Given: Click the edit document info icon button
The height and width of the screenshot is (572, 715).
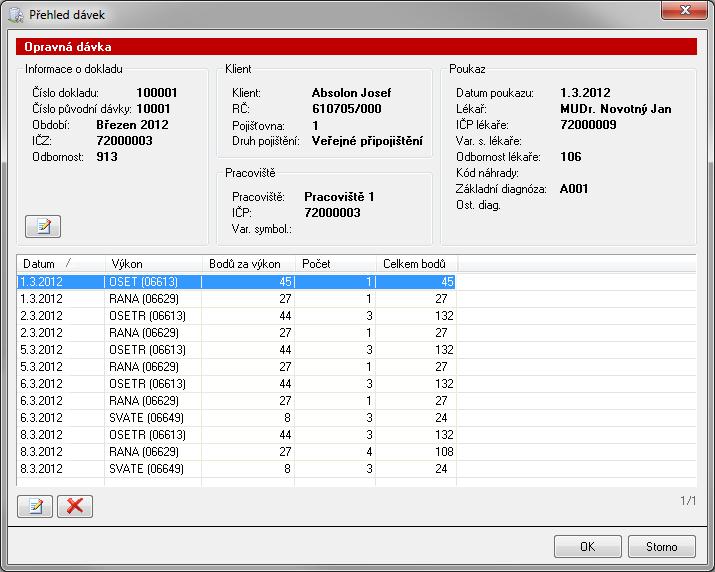Looking at the screenshot, I should (43, 226).
